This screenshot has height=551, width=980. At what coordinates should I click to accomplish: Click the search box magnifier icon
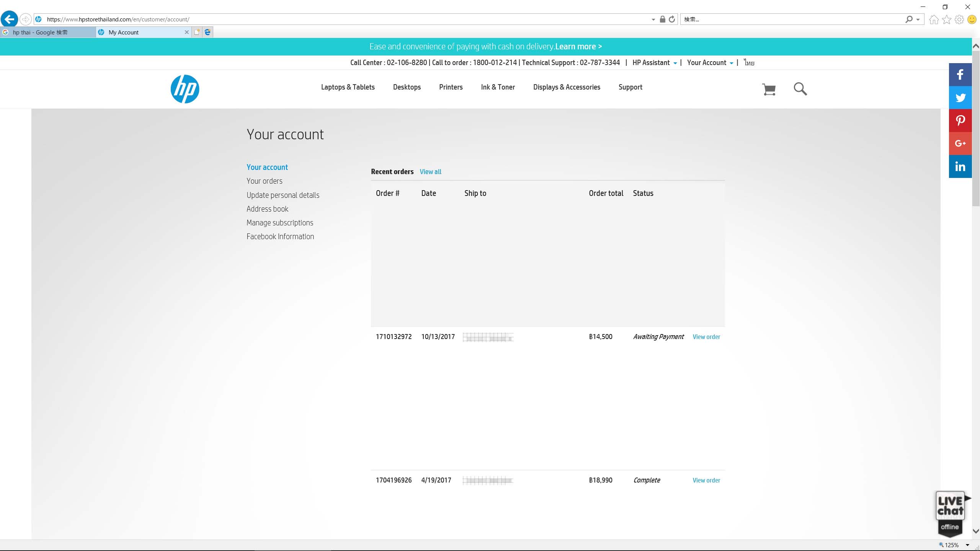point(909,19)
